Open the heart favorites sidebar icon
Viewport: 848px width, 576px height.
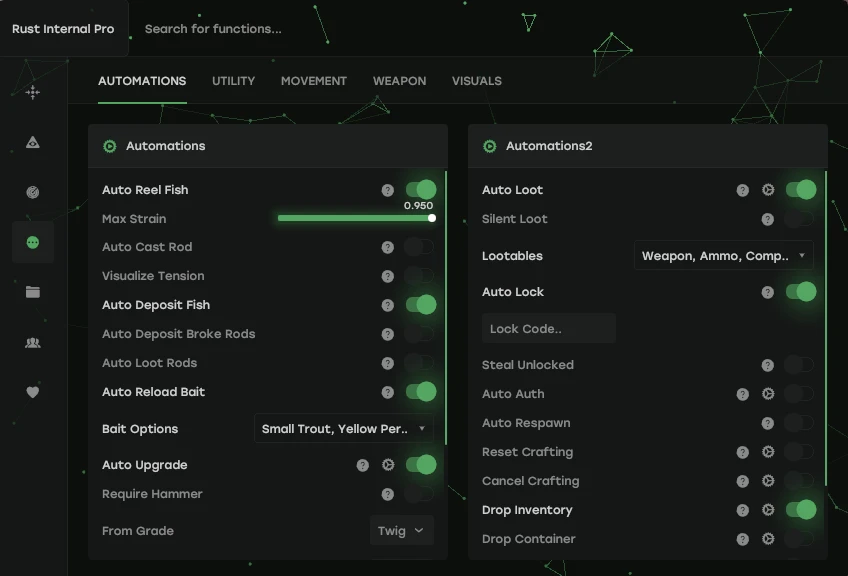pyautogui.click(x=32, y=392)
